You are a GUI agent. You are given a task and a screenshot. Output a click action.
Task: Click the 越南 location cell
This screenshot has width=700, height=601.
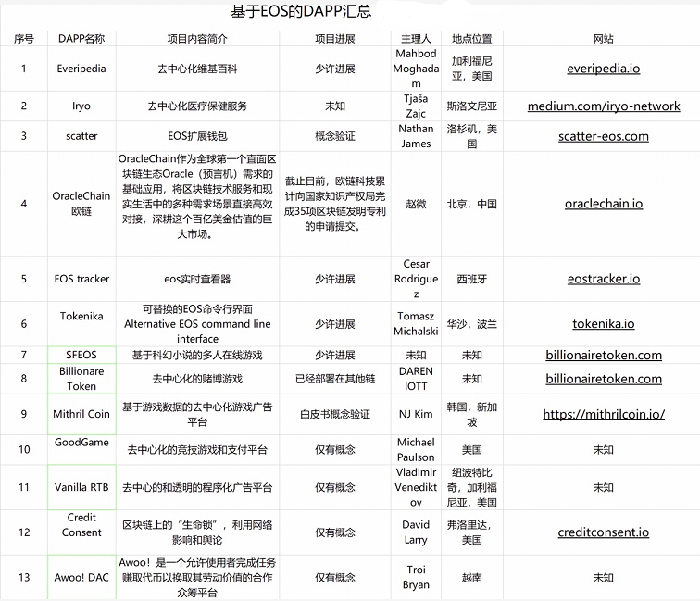click(x=472, y=577)
